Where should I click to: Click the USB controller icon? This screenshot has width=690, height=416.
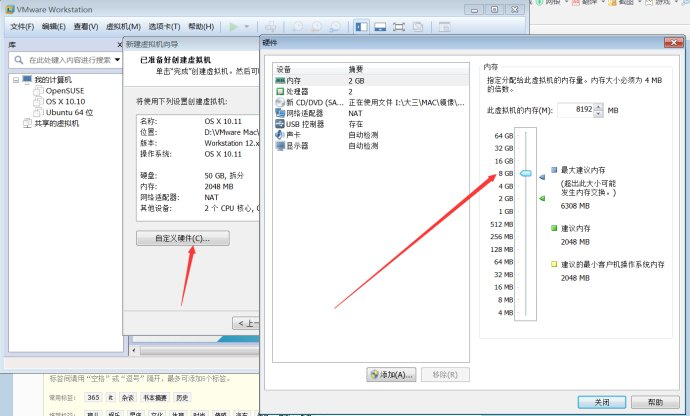[280, 124]
